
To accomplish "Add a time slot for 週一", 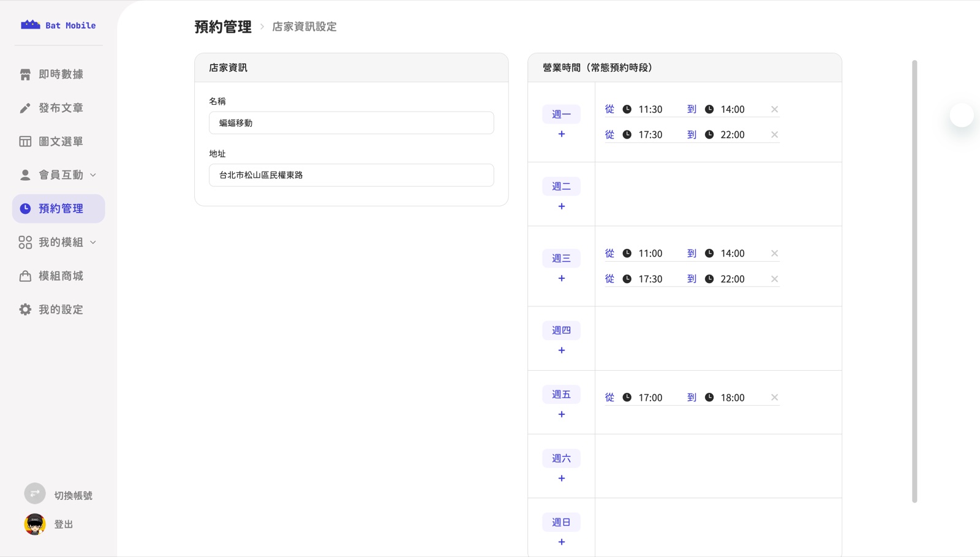I will pyautogui.click(x=562, y=134).
